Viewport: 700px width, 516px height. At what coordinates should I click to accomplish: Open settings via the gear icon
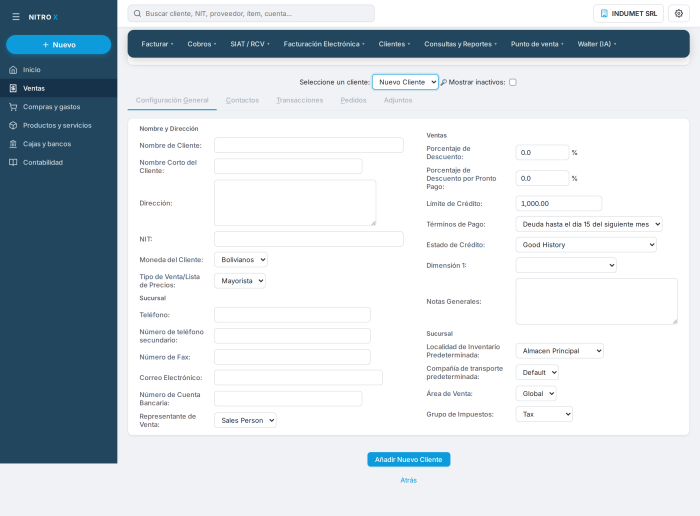coord(679,13)
